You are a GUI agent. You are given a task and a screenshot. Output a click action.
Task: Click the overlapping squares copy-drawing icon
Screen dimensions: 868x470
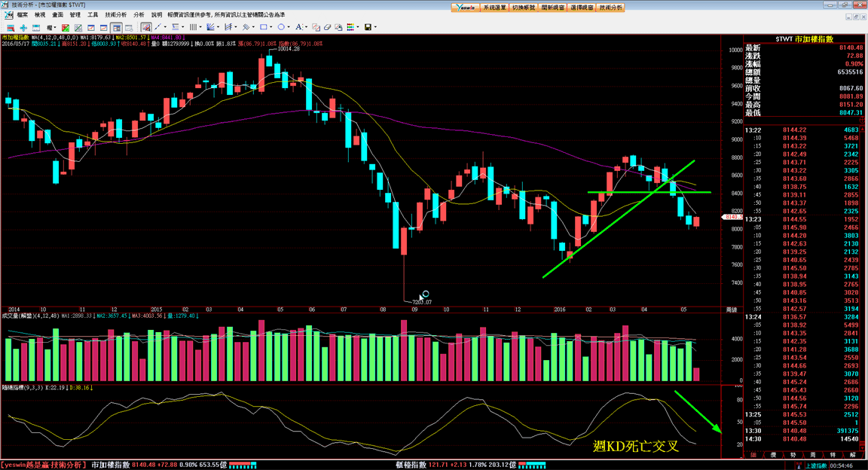click(316, 27)
